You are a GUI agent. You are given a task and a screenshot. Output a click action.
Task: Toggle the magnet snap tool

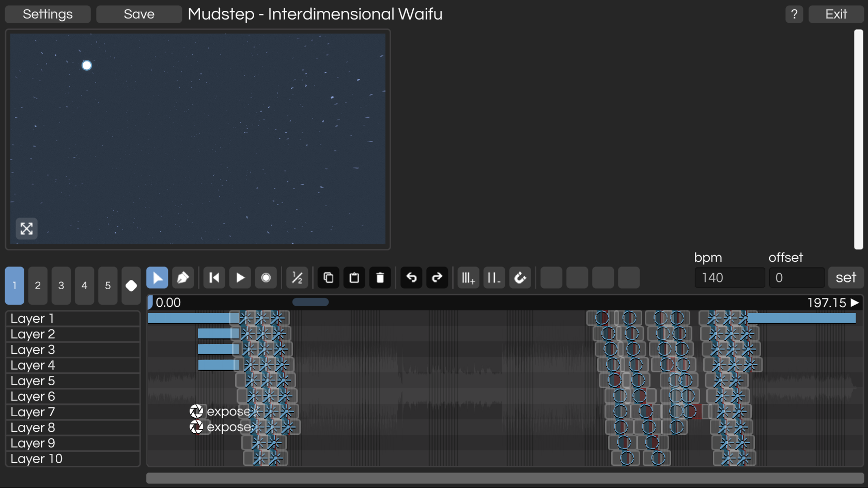pyautogui.click(x=520, y=278)
